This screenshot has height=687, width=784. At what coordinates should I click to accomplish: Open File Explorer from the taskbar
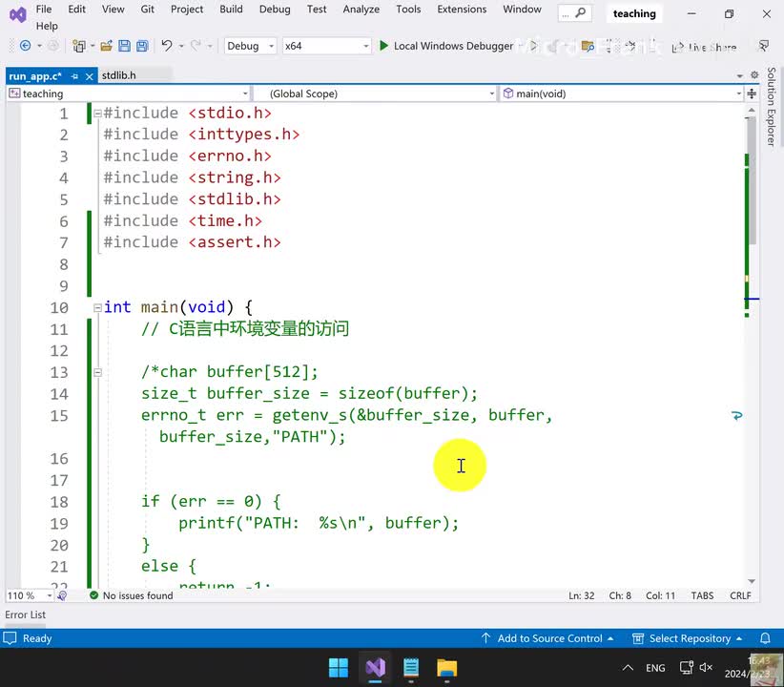(447, 668)
